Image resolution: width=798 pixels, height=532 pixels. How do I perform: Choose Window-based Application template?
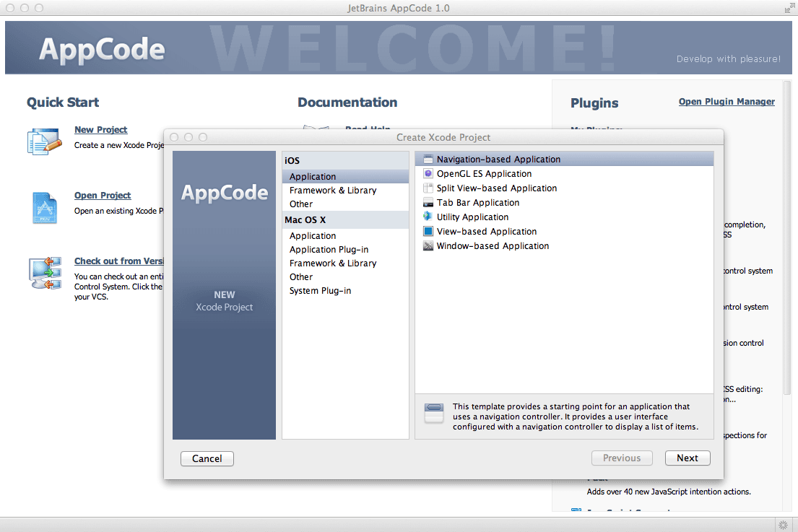[565, 245]
